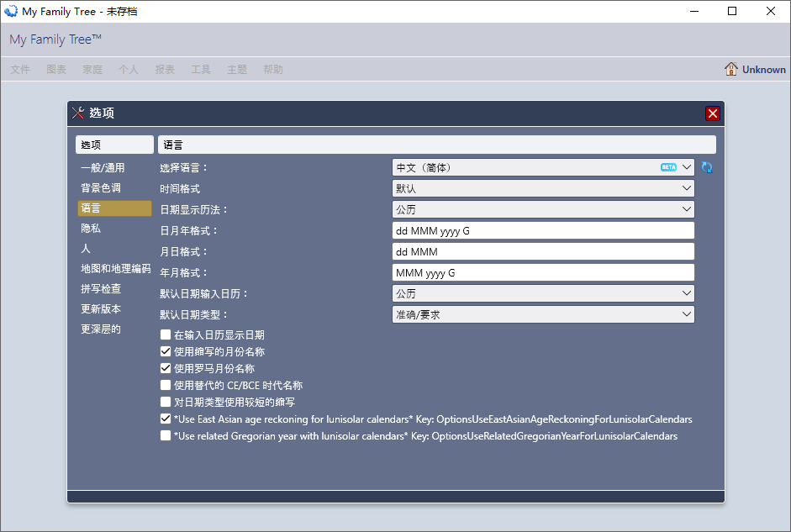The width and height of the screenshot is (791, 532).
Task: Click the 月日格式 input showing dd MMM
Action: point(543,251)
